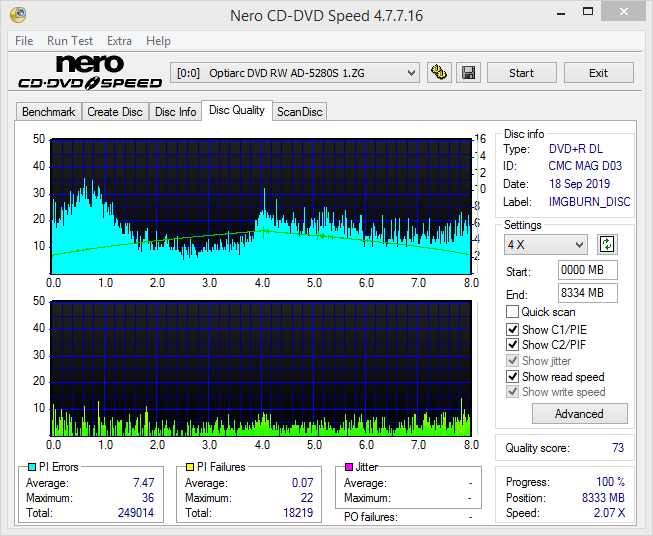Click PI Failures maximum value 22

pos(307,498)
